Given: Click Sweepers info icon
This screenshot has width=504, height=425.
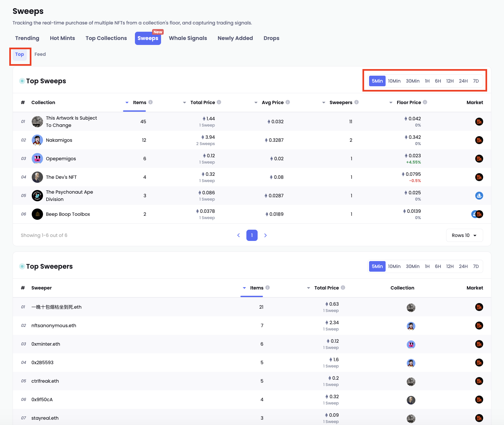Looking at the screenshot, I should point(357,102).
